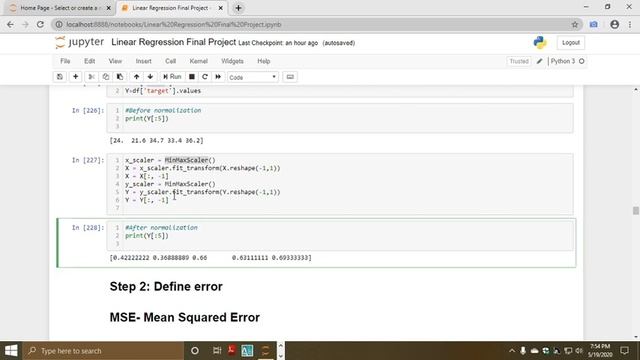640x360 pixels.
Task: Click the Step 2: Define error heading
Action: click(166, 287)
